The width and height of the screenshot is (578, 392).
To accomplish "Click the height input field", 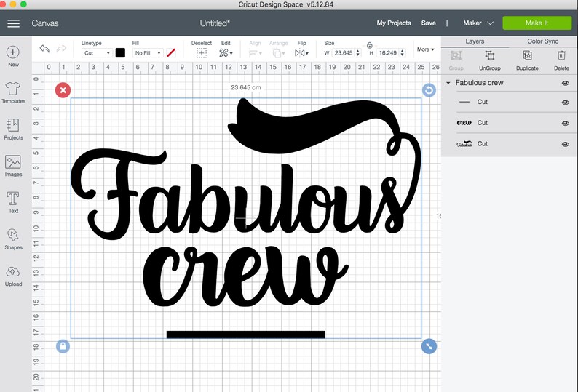I will click(388, 53).
